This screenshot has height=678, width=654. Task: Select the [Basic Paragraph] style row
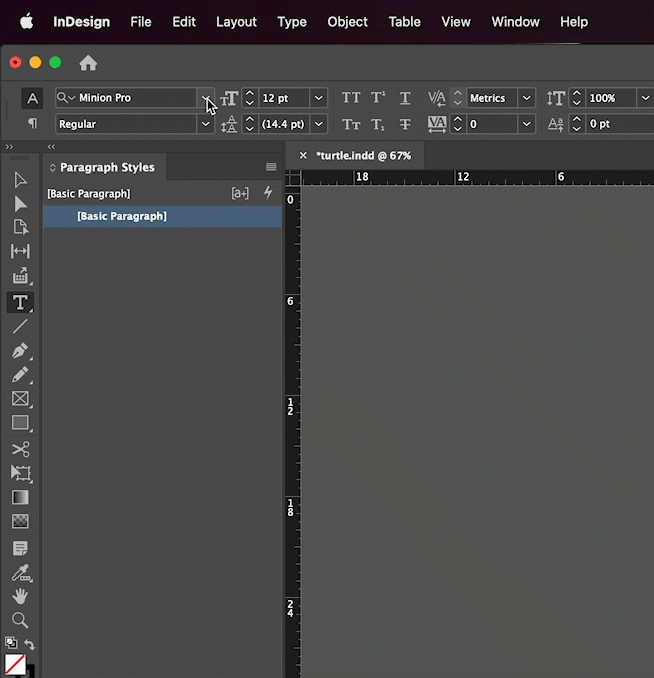(162, 216)
